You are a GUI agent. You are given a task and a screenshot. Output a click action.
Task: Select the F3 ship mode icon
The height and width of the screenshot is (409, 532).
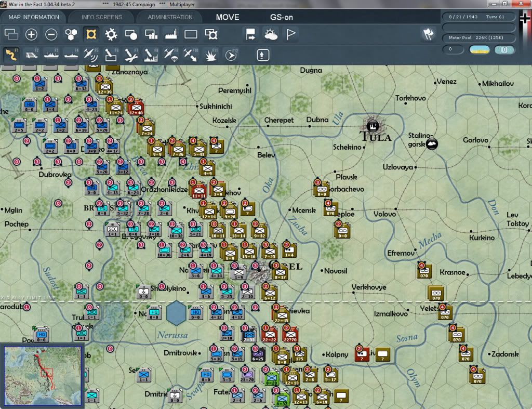pos(51,55)
